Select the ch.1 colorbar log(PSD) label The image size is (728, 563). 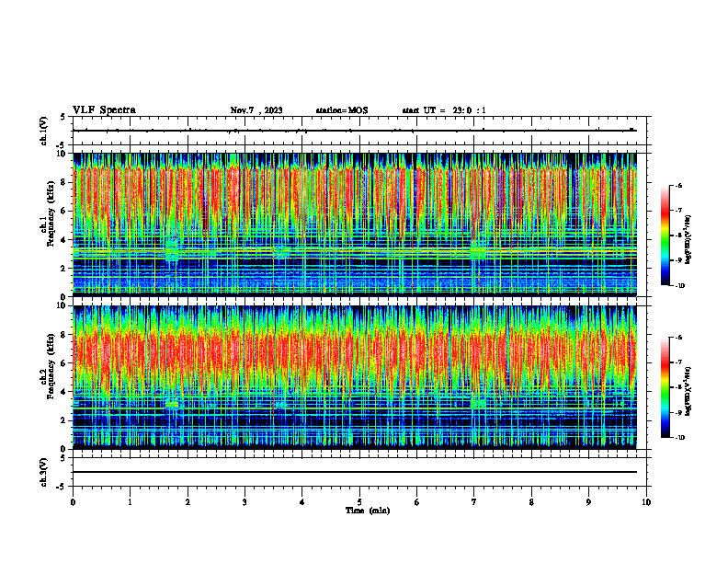click(688, 240)
